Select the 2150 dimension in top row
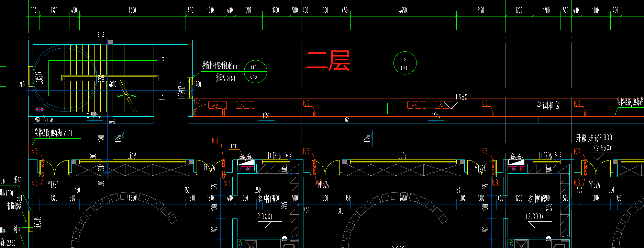This screenshot has height=248, width=644. (480, 10)
